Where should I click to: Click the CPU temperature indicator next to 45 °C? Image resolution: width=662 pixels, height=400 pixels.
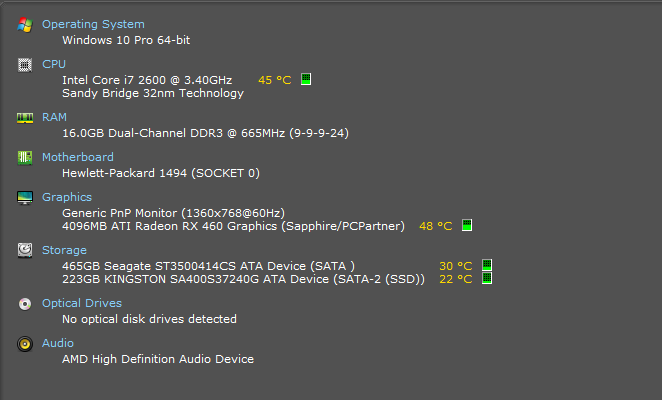[306, 79]
